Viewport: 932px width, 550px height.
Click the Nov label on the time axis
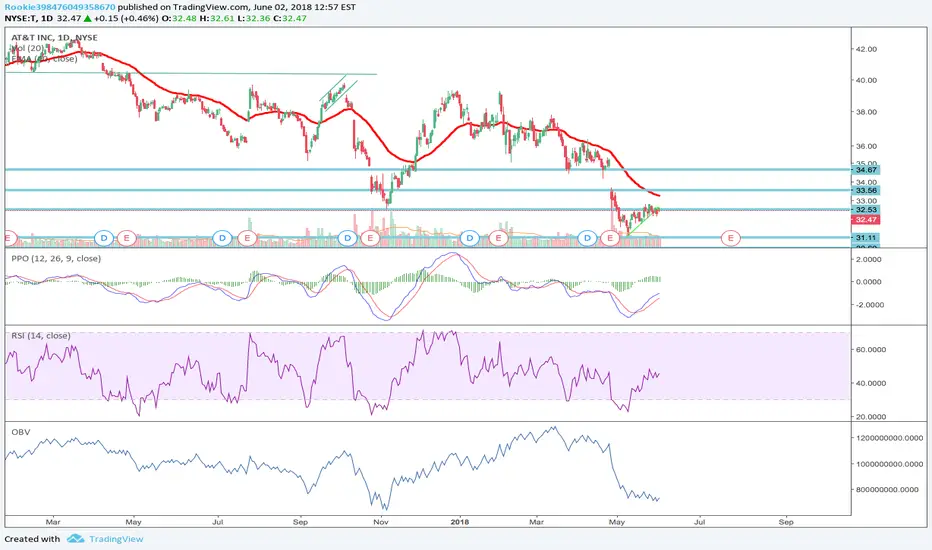coord(380,522)
